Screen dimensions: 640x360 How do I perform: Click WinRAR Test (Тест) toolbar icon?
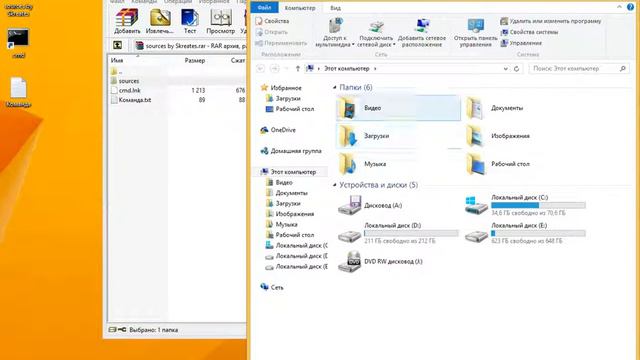point(190,21)
